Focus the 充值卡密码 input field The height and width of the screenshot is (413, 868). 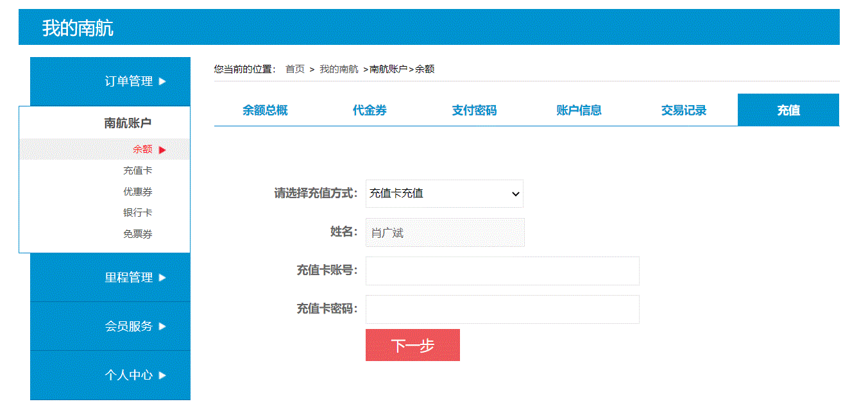(x=502, y=309)
